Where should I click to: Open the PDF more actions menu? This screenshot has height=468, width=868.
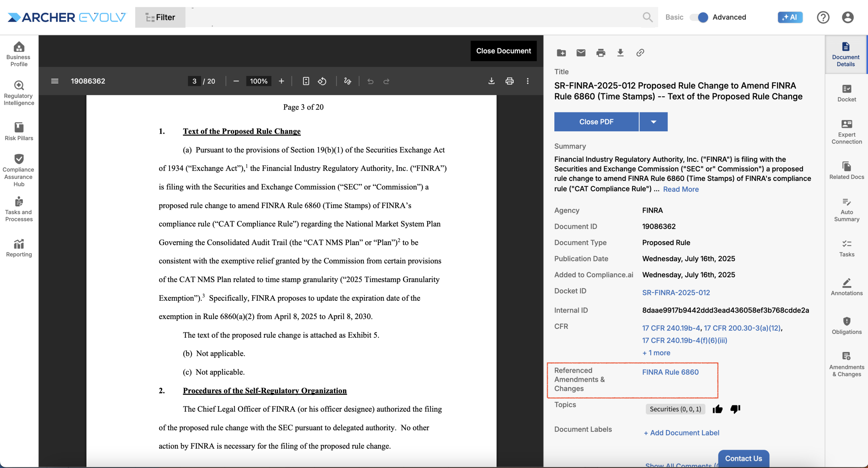(x=528, y=81)
